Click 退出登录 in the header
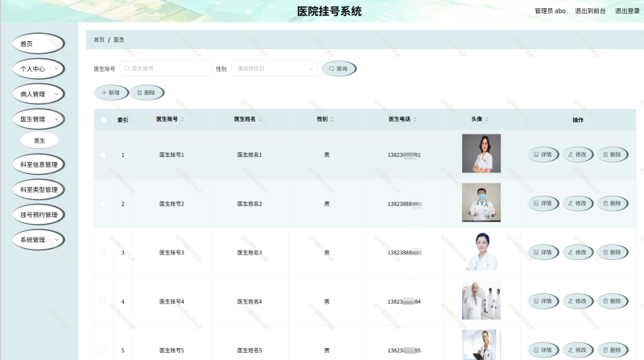 click(x=627, y=11)
